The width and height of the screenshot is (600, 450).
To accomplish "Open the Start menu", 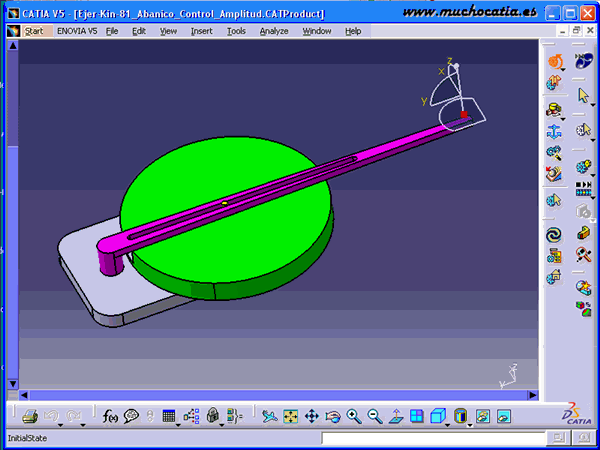I will [x=34, y=31].
